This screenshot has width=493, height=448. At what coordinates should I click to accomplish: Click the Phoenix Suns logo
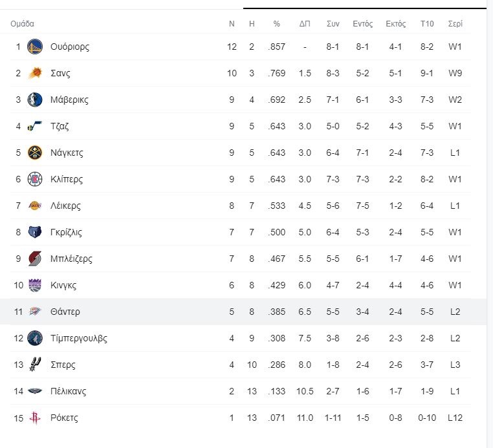click(34, 73)
